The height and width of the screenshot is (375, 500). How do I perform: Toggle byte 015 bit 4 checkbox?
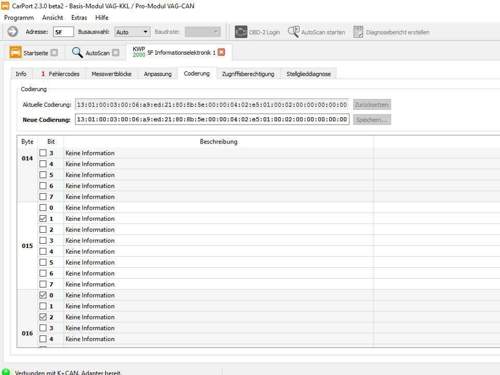[x=43, y=251]
